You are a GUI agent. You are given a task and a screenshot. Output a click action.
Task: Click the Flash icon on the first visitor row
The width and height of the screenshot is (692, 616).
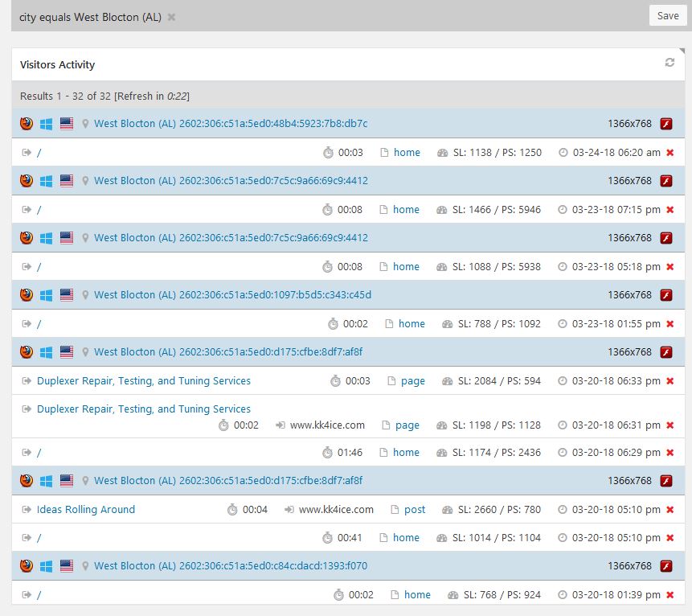[x=665, y=124]
